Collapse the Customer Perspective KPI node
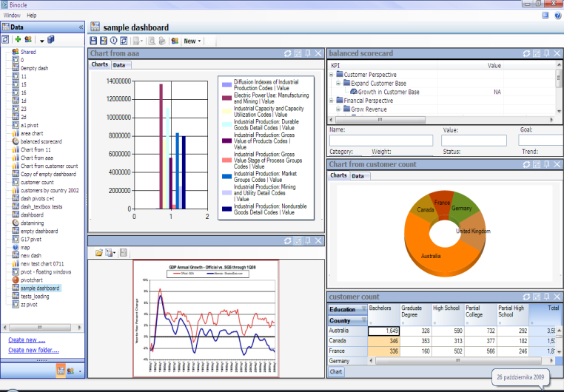Image resolution: width=564 pixels, height=392 pixels. coord(332,75)
